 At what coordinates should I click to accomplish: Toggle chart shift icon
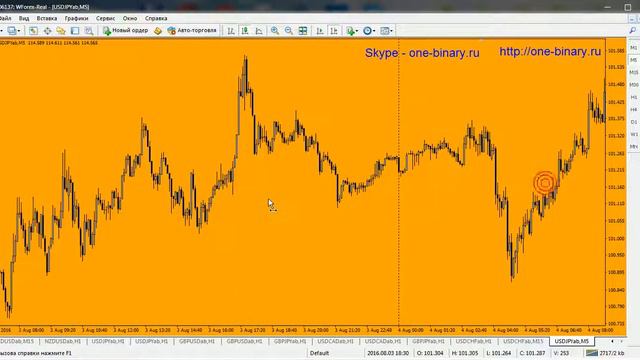[334, 31]
